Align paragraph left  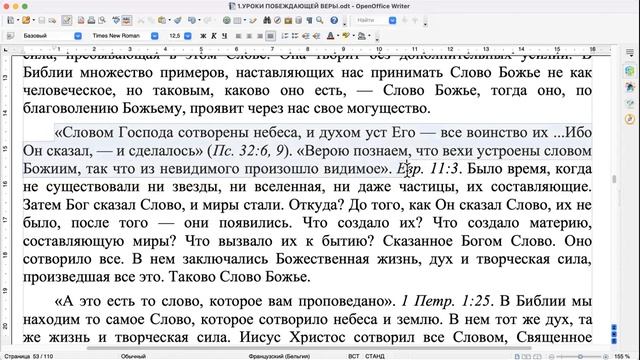tap(238, 36)
